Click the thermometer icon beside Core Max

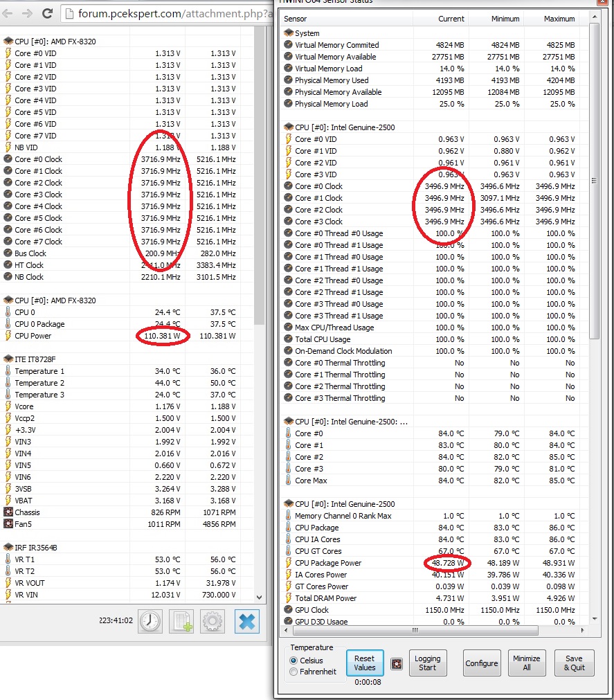coord(288,481)
